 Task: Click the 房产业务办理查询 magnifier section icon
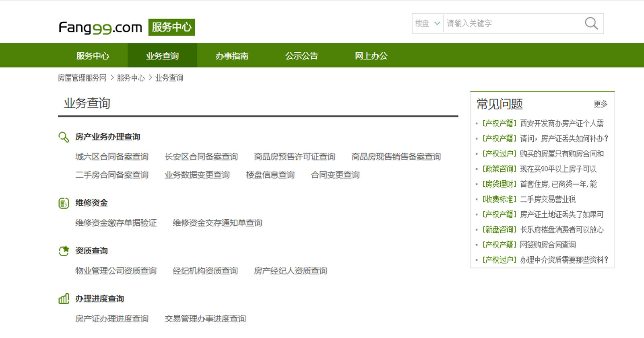pyautogui.click(x=64, y=137)
